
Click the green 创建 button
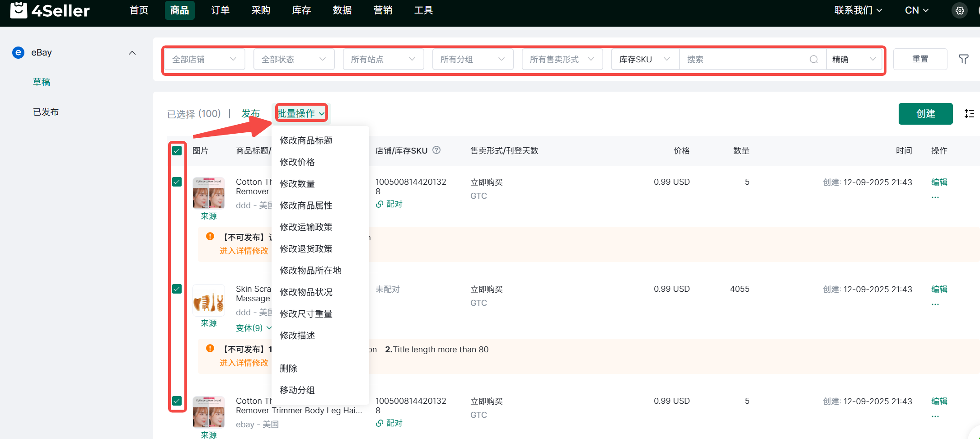pyautogui.click(x=925, y=114)
